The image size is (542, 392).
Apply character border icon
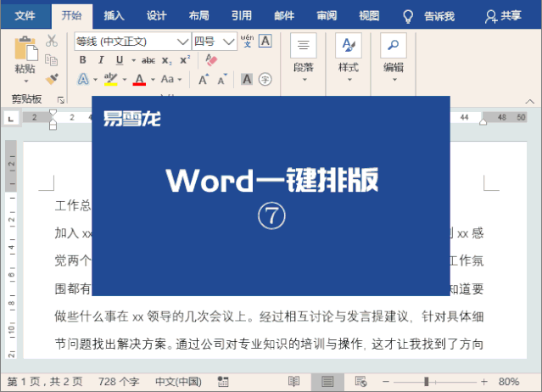click(x=265, y=41)
